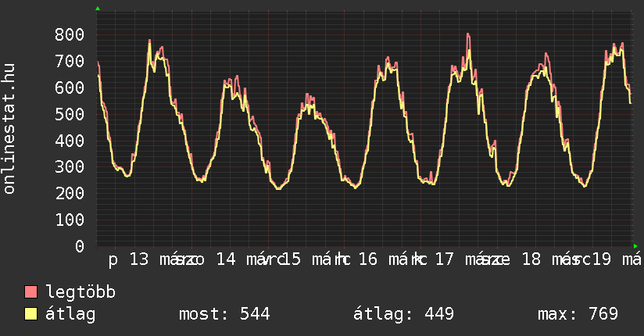This screenshot has height=336, width=644.
Task: Select the 'átlag: 449' average statistic
Action: click(x=403, y=315)
